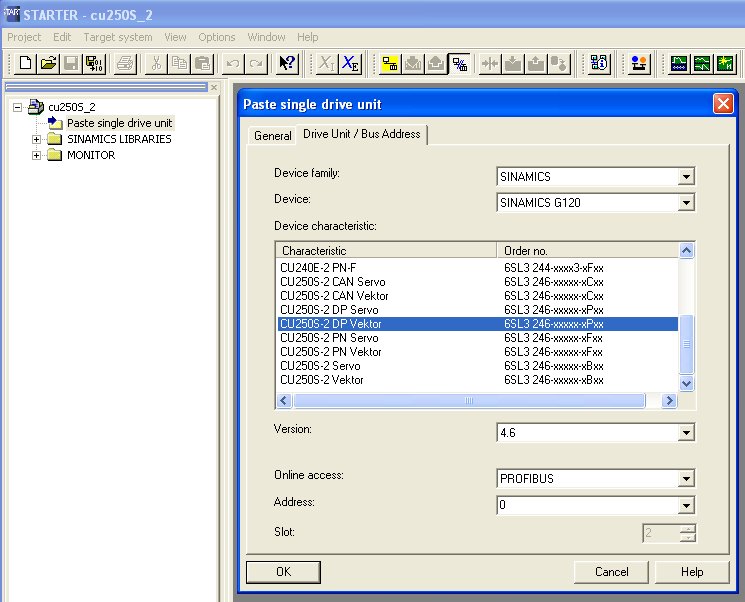745x602 pixels.
Task: Click the list scroll down arrow
Action: point(687,383)
